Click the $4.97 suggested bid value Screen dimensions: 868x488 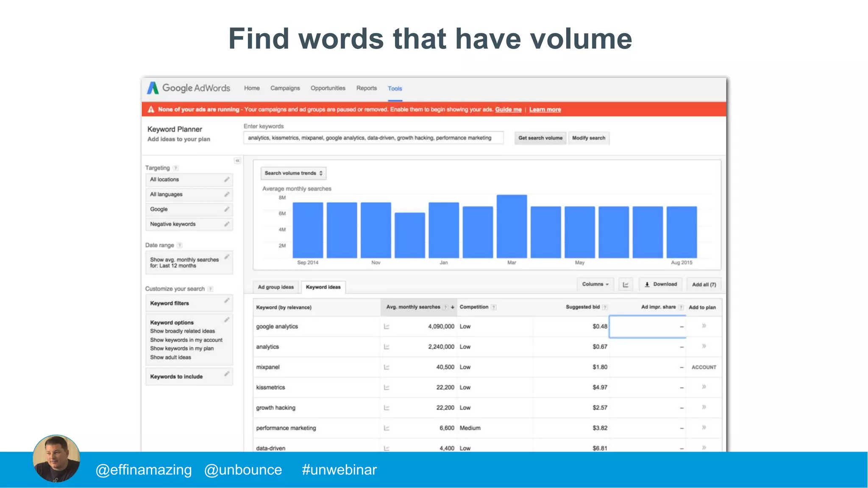[x=600, y=388]
